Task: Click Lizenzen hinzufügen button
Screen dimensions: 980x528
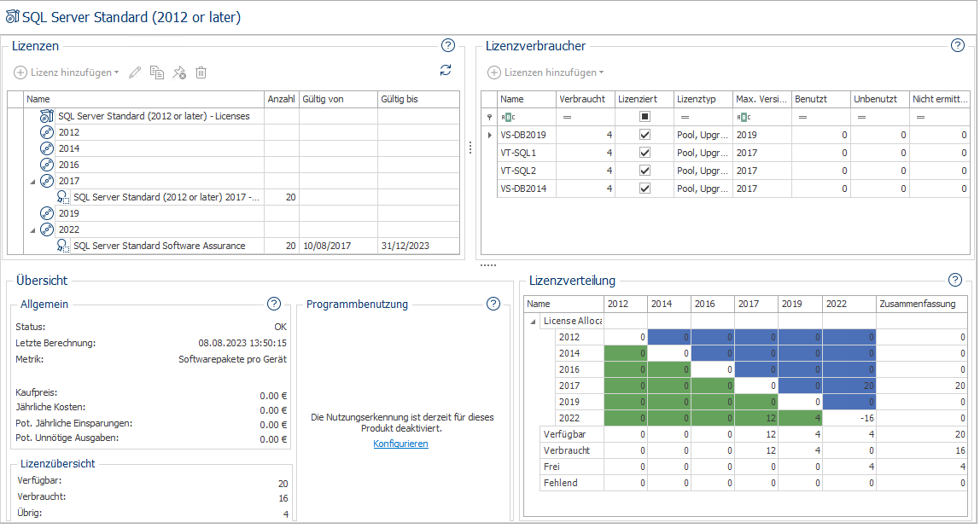Action: pos(545,73)
